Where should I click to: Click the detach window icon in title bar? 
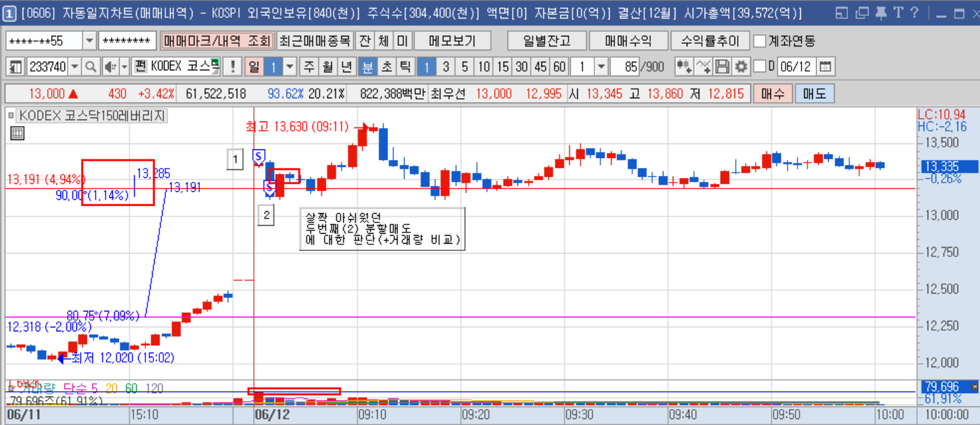click(861, 13)
